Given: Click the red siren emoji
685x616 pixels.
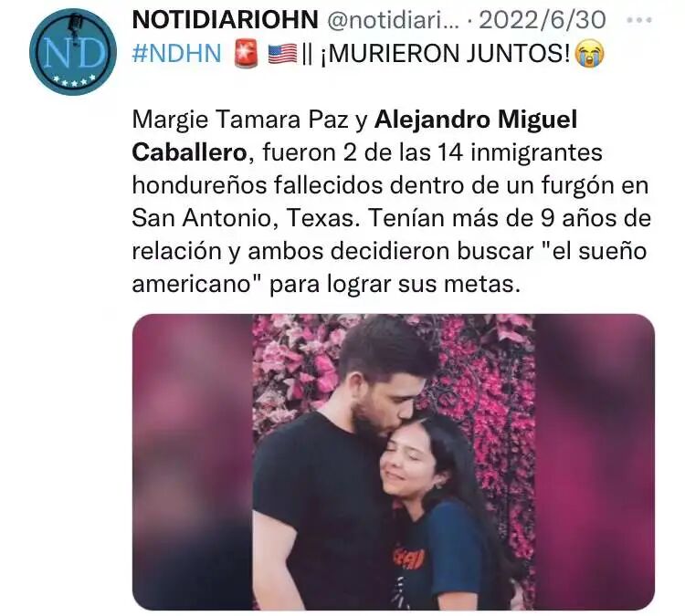Looking at the screenshot, I should (247, 54).
